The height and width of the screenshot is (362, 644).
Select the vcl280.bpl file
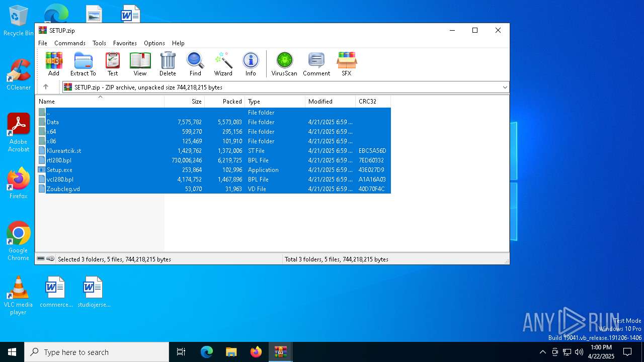(213, 179)
